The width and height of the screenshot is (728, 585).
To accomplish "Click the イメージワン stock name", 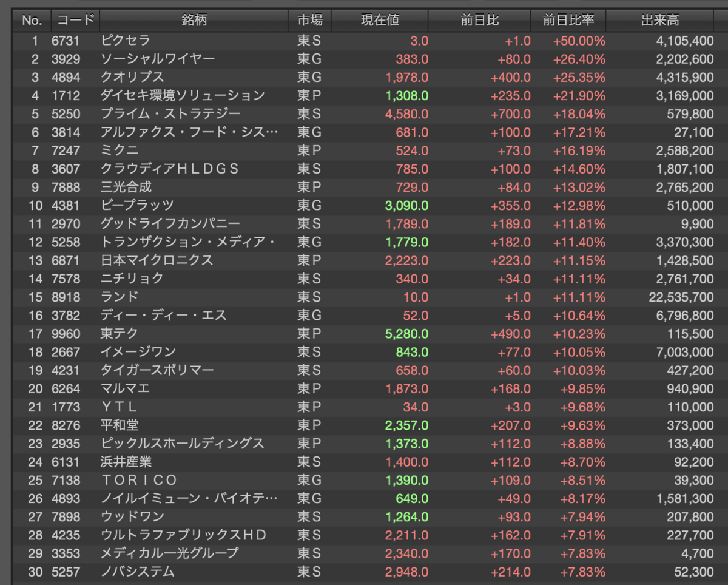I will (138, 351).
